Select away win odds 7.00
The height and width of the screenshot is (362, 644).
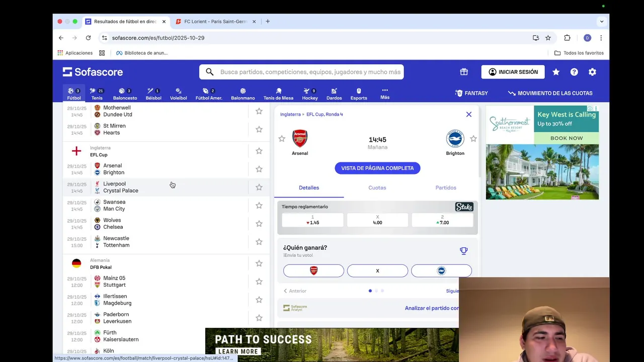(x=442, y=220)
